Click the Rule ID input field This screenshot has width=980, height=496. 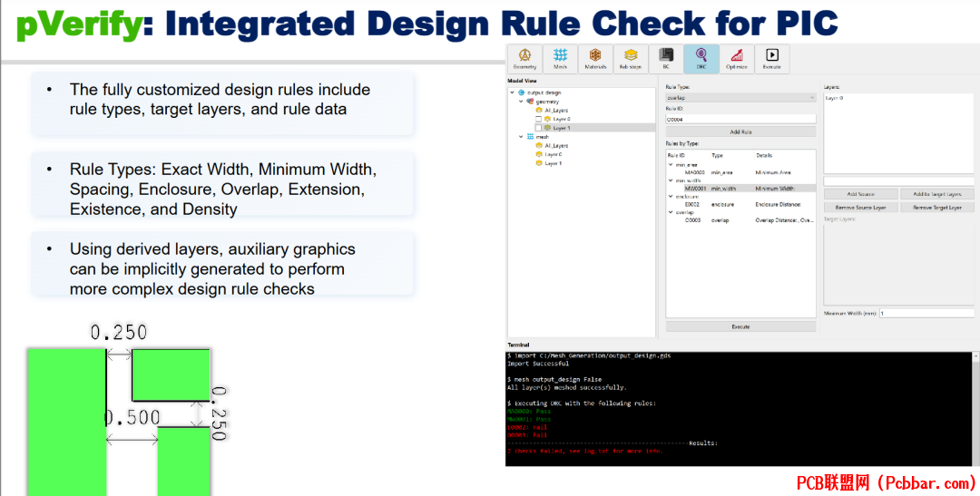tap(740, 120)
